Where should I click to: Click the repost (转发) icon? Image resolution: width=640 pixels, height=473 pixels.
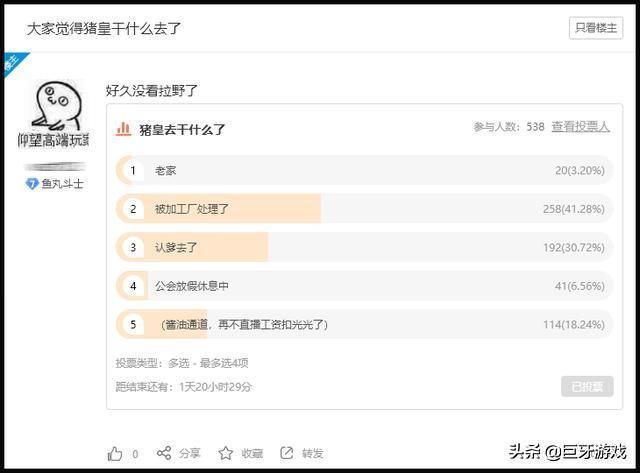point(287,453)
